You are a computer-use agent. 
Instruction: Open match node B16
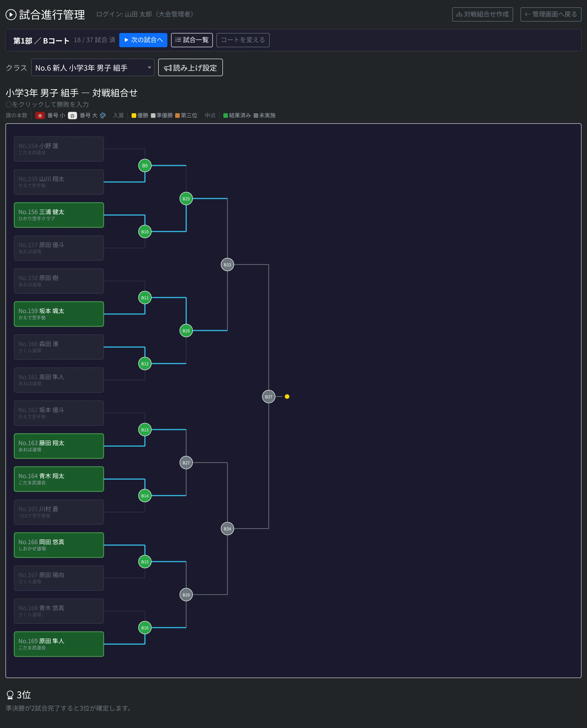click(x=145, y=628)
